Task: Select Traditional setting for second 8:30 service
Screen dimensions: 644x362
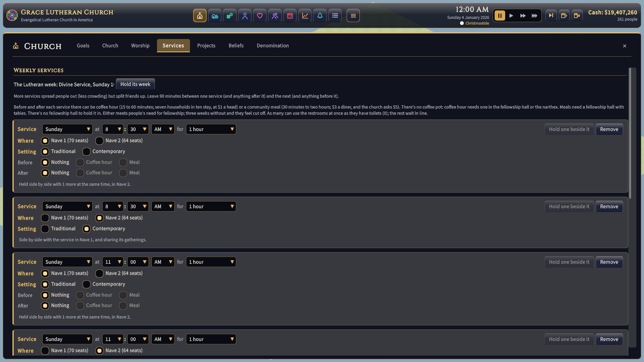Action: [x=45, y=229]
